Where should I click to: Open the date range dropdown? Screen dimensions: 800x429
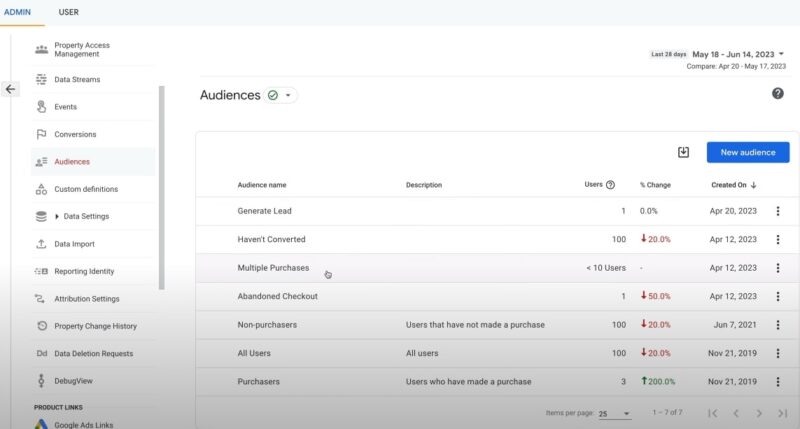781,54
